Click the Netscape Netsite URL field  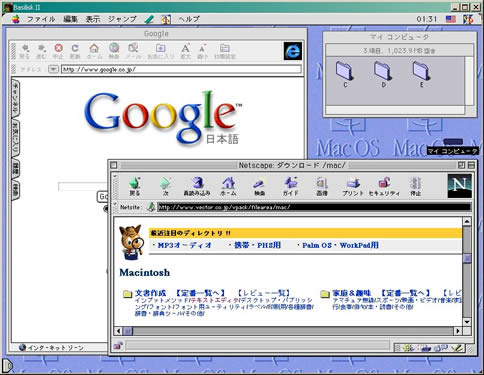pos(314,207)
